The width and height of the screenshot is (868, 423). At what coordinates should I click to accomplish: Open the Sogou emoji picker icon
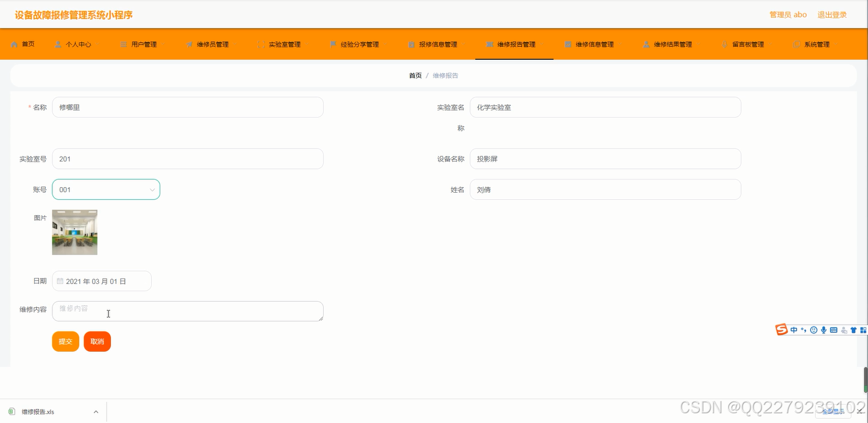(x=813, y=330)
